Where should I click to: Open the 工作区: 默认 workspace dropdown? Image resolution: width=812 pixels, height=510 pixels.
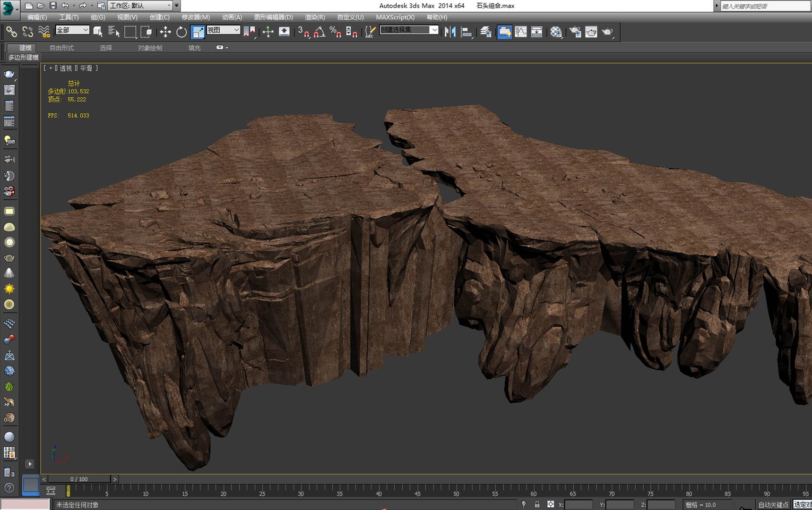(x=140, y=6)
